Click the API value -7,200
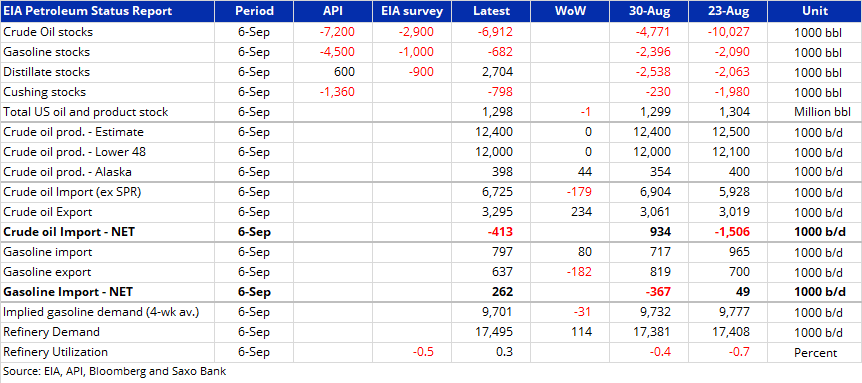The image size is (862, 383). (337, 32)
